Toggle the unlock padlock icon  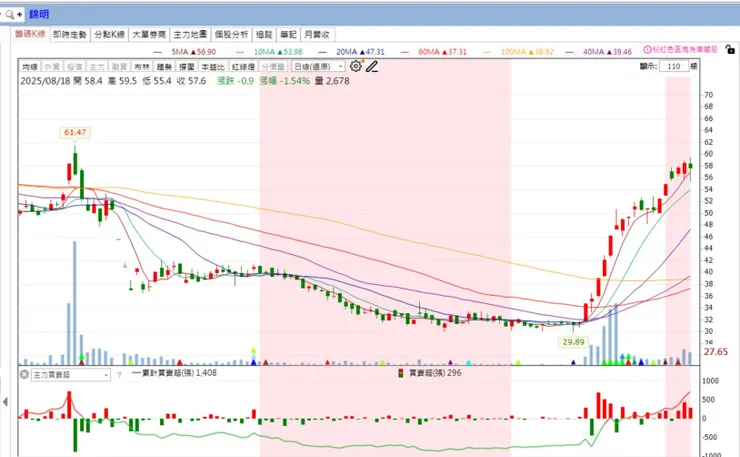pyautogui.click(x=730, y=49)
